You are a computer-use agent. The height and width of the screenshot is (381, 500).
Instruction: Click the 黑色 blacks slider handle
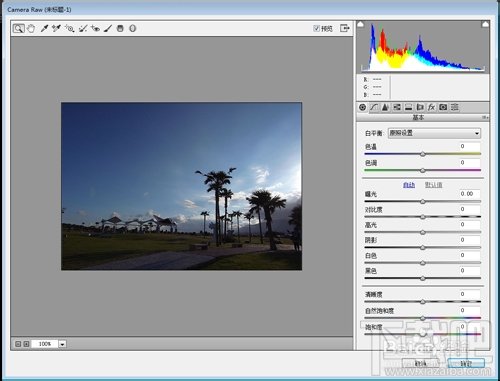(x=423, y=278)
